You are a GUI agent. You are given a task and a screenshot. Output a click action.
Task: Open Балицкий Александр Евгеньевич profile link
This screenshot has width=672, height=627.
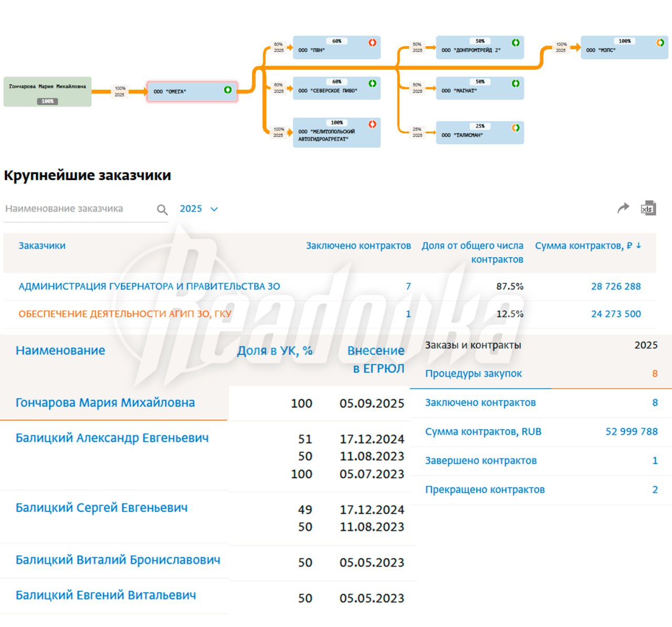click(112, 438)
